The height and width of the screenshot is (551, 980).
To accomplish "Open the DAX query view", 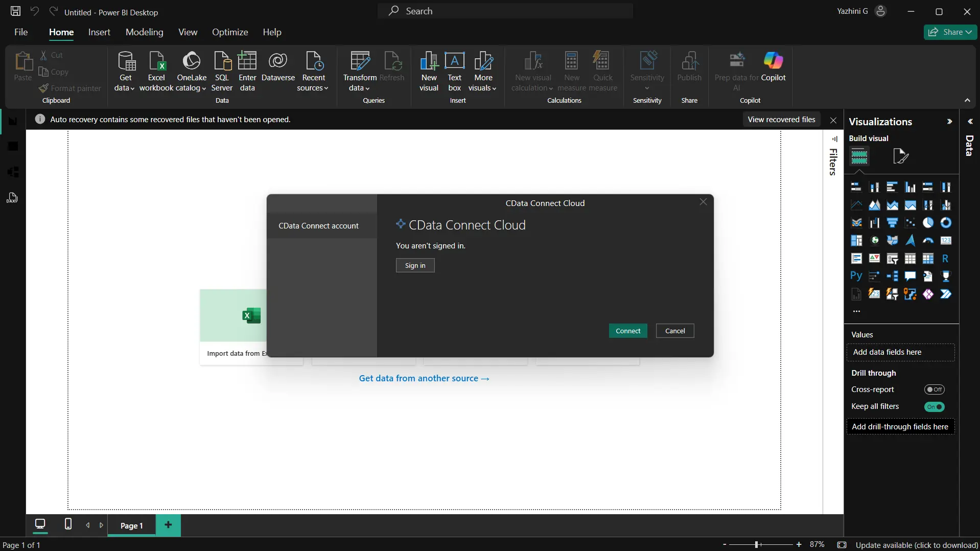I will coord(12,198).
